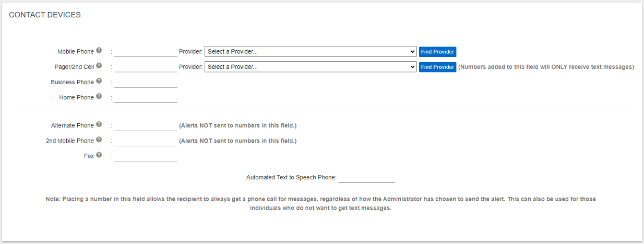Open help icon beside Home Phone
Image resolution: width=644 pixels, height=244 pixels.
(99, 97)
